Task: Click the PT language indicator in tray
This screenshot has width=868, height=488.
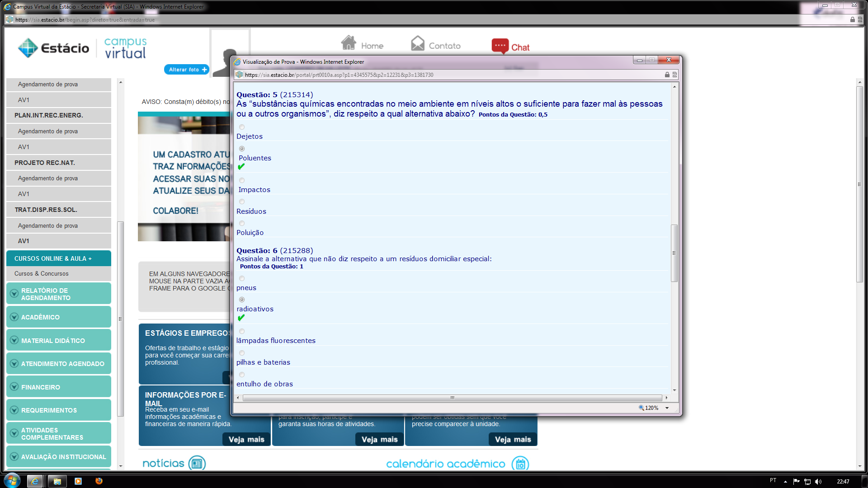Action: (773, 481)
